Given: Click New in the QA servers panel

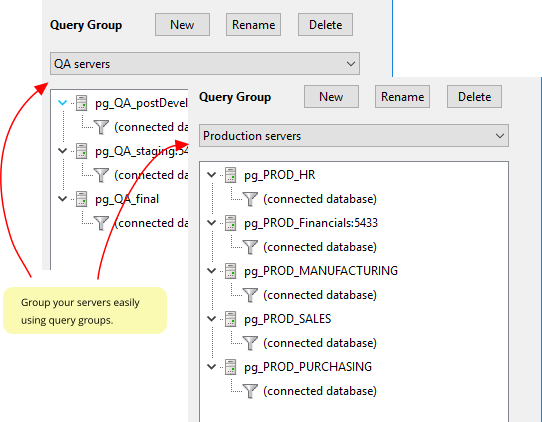Looking at the screenshot, I should (182, 25).
